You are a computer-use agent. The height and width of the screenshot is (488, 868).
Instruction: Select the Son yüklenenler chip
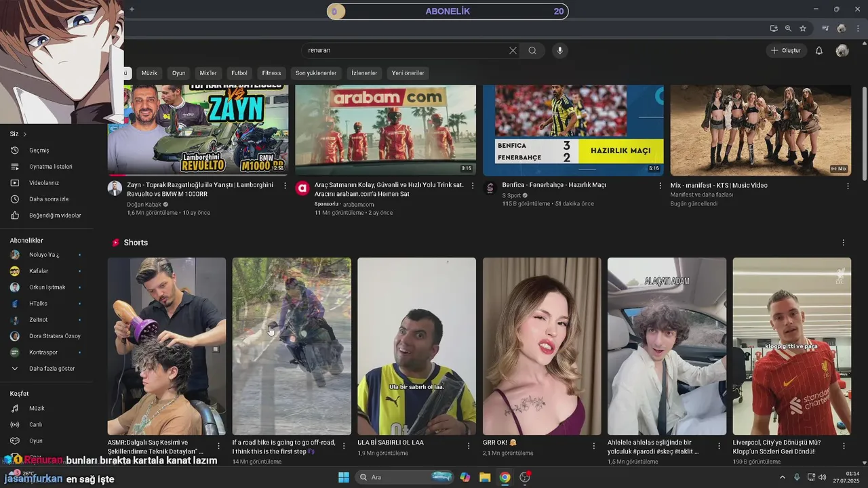pos(316,73)
